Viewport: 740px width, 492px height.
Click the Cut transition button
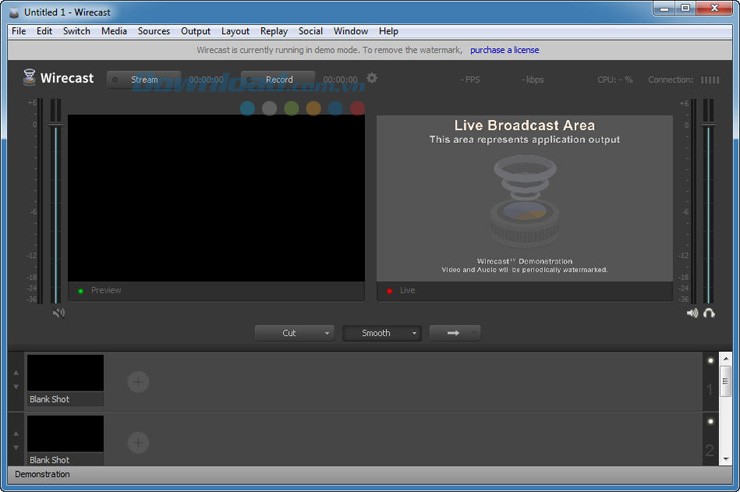[289, 333]
